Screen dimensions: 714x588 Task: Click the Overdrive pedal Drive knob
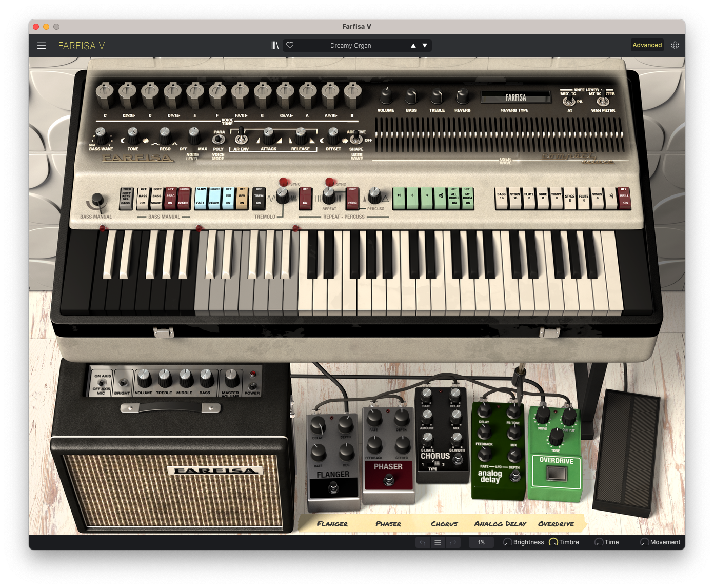(x=543, y=415)
